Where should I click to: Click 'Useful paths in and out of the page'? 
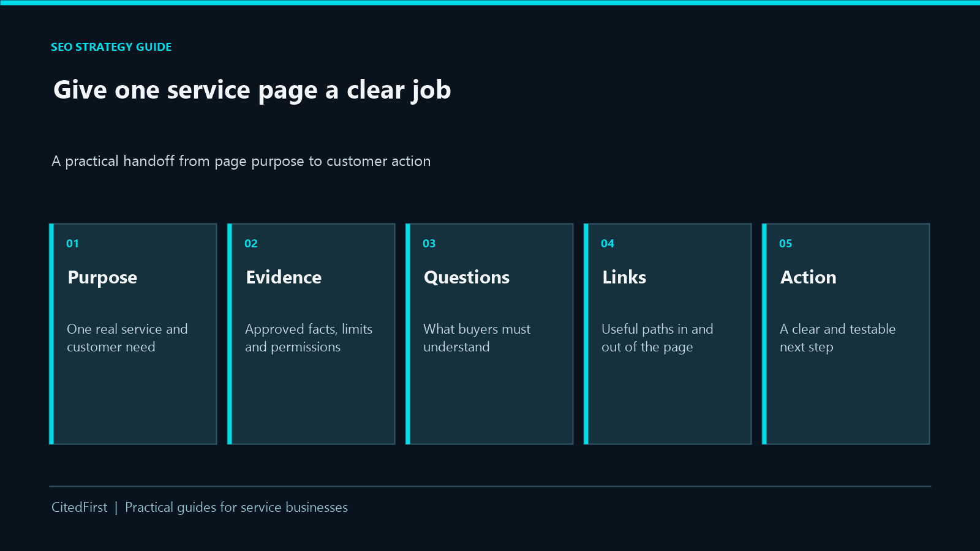coord(657,338)
